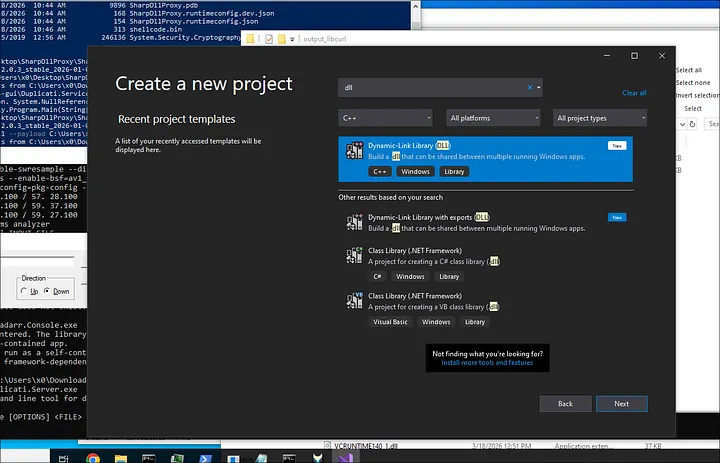Click the Next button
The width and height of the screenshot is (720, 463).
(x=622, y=404)
